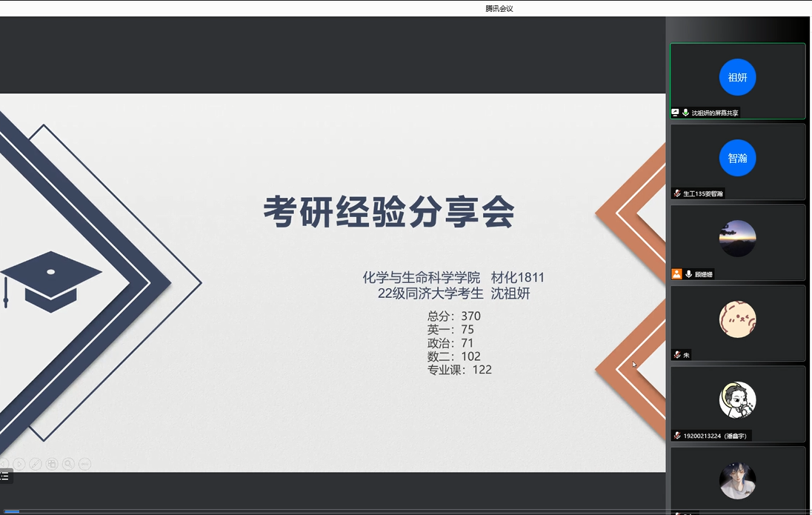Select the 智瀚 blue avatar tile
The image size is (812, 515).
[x=737, y=158]
